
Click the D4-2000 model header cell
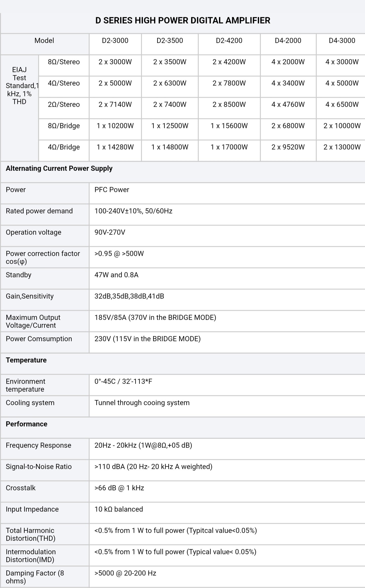tap(288, 41)
